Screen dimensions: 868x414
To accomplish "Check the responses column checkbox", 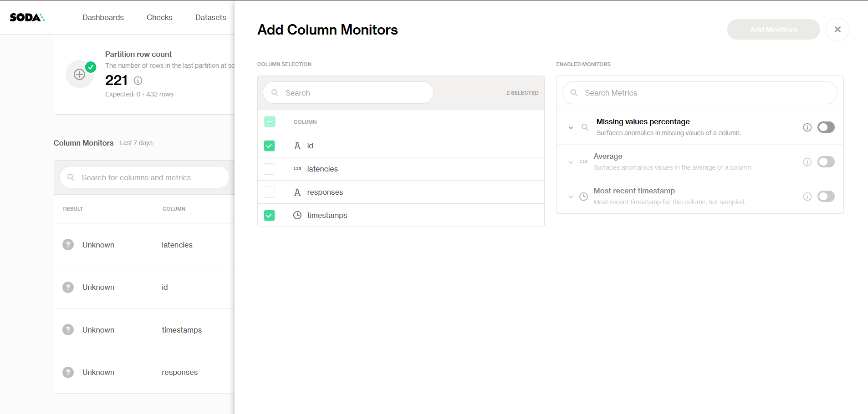I will 270,192.
